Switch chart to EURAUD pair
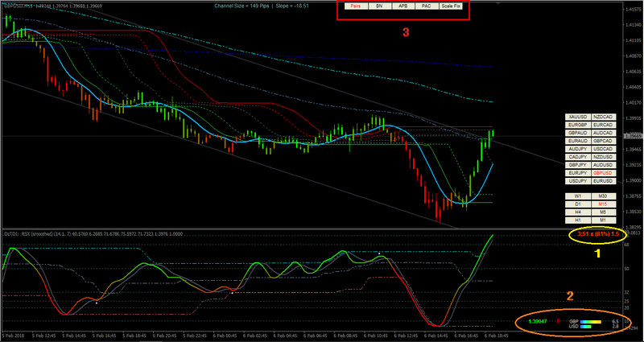644x342 pixels. [578, 141]
